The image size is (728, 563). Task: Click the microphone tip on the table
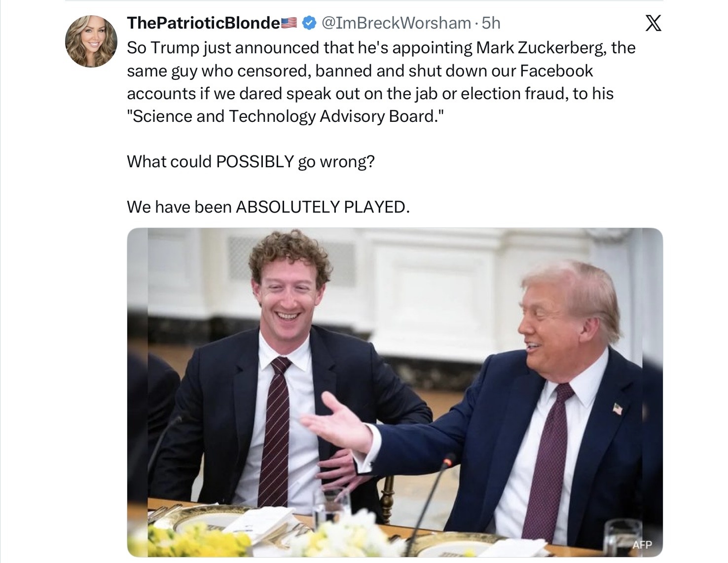(x=447, y=462)
